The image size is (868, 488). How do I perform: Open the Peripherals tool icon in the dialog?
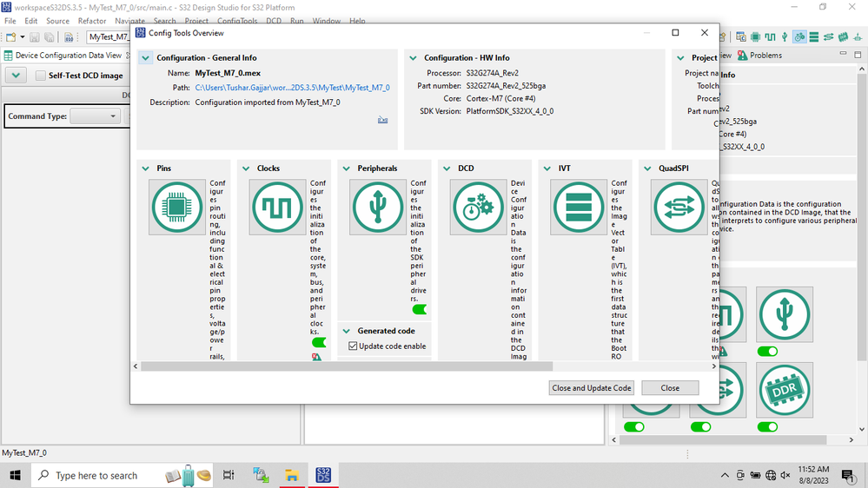(378, 207)
